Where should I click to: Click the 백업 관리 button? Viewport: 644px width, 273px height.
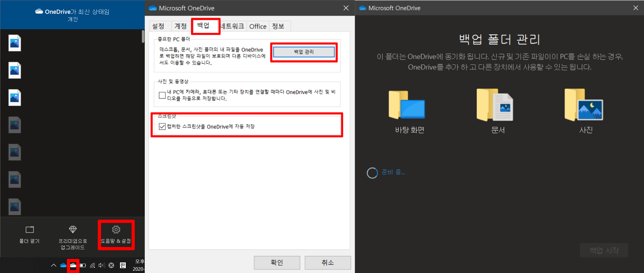[304, 52]
